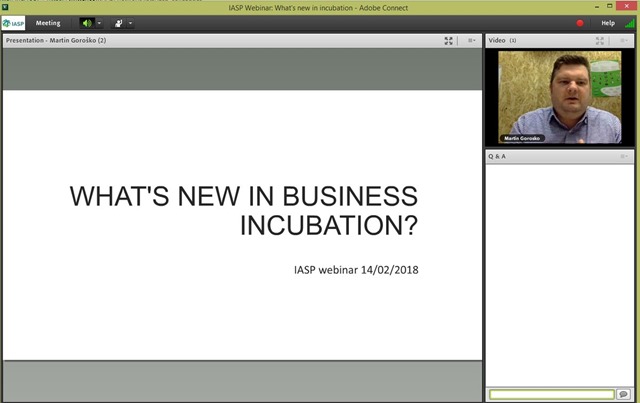Screen dimensions: 640x403
Task: Check the green connection status bars
Action: coord(630,23)
